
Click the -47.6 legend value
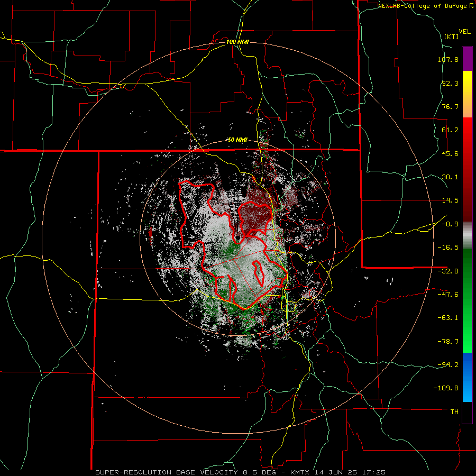pos(448,295)
